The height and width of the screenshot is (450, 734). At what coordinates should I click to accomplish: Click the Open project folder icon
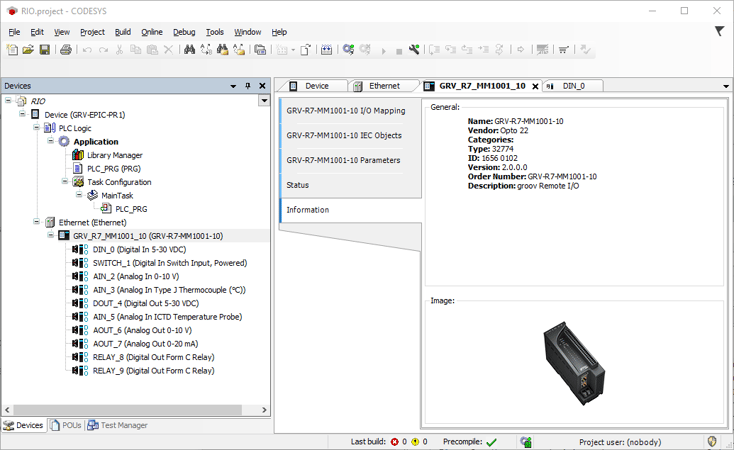[x=28, y=50]
